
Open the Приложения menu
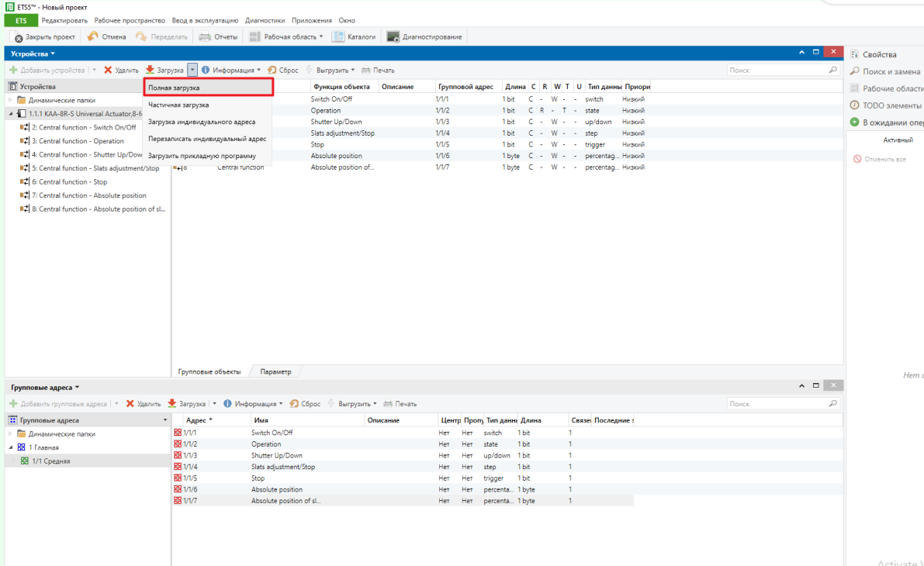(x=312, y=21)
